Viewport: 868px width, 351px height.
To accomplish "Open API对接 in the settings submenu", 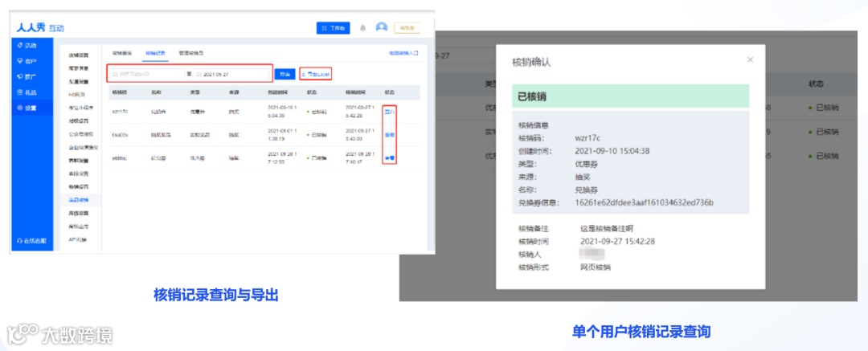I will (77, 239).
